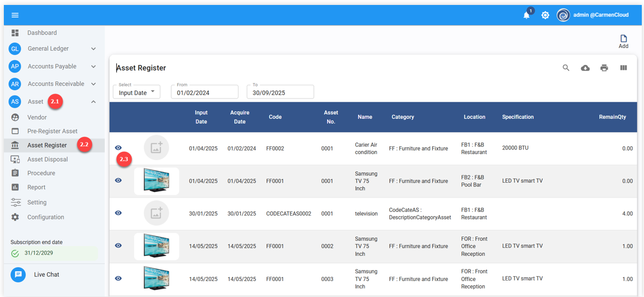Click the search magnifier in Asset Register
Image resolution: width=644 pixels, height=297 pixels.
(x=566, y=68)
